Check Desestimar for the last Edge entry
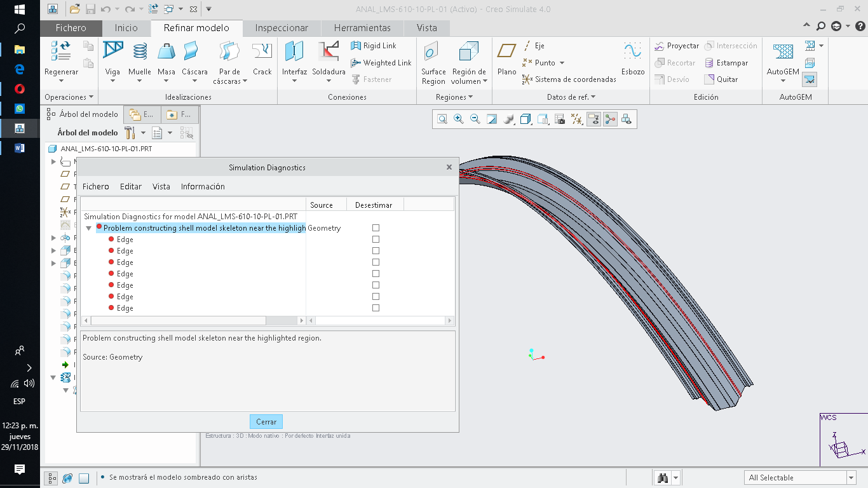 tap(376, 308)
